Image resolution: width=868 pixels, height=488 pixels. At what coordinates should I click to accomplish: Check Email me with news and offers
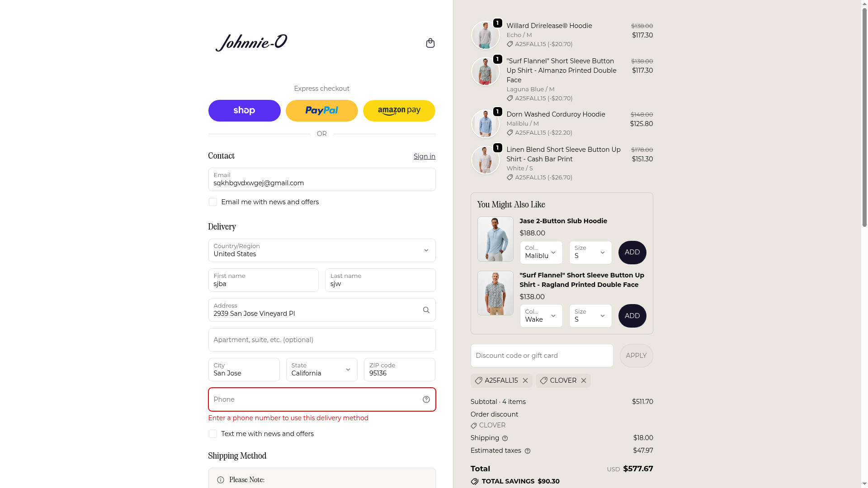[212, 202]
